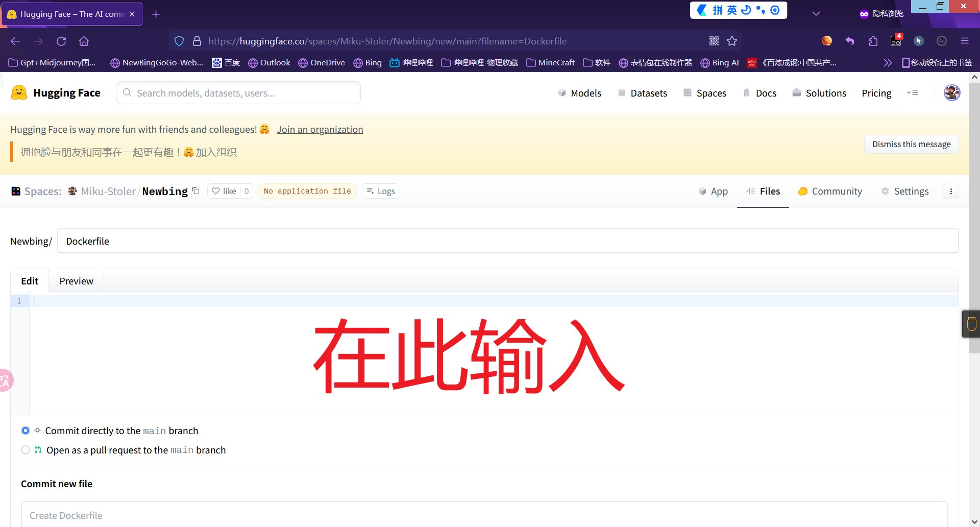
Task: Open the Bing AI bookmark
Action: click(x=720, y=63)
